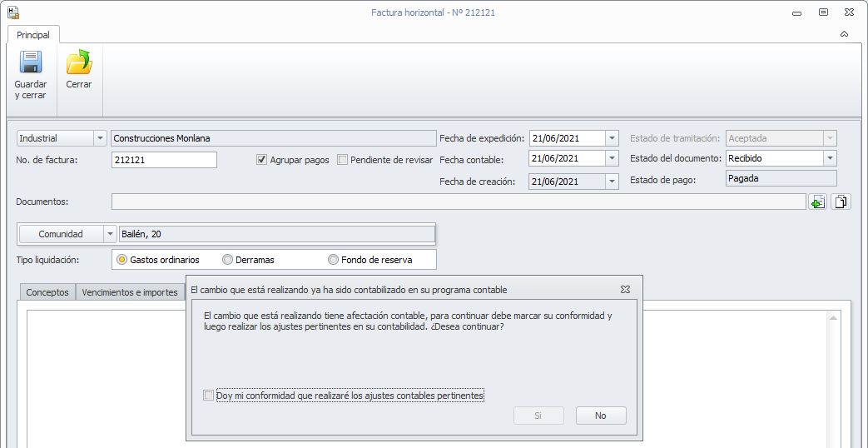The image size is (868, 448).
Task: Click the Cerrar folder icon
Action: coord(79,63)
